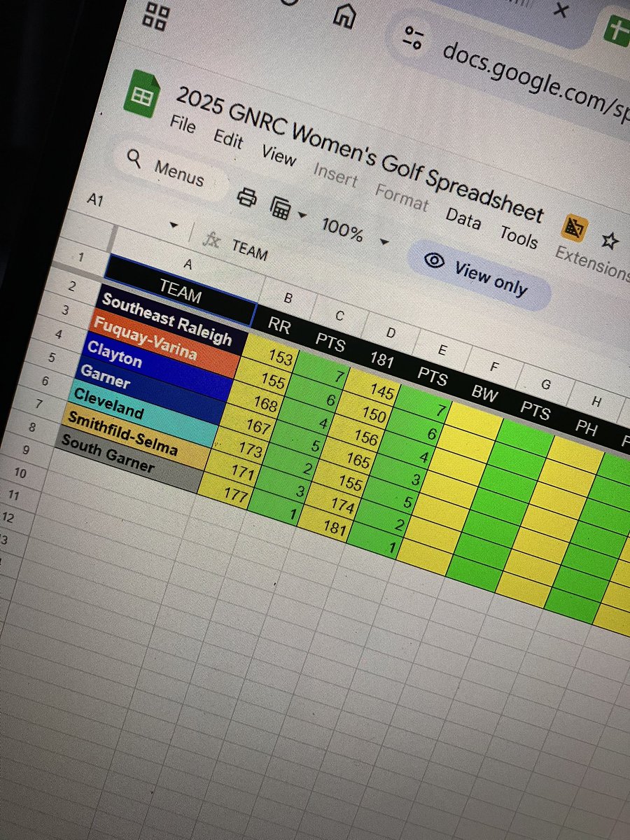This screenshot has width=630, height=840.
Task: Click the Print icon in the toolbar
Action: (247, 197)
